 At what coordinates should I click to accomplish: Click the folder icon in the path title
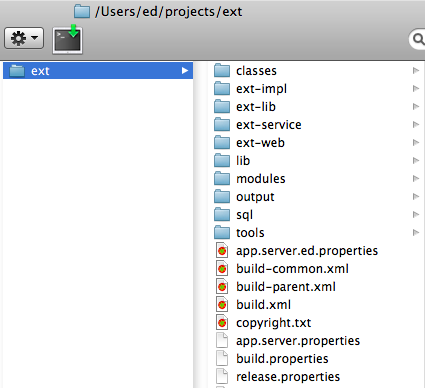(x=82, y=12)
